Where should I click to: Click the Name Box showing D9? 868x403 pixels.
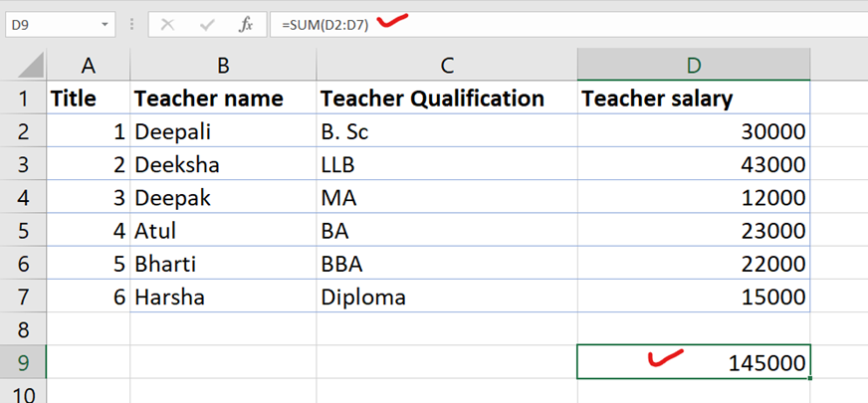(50, 25)
